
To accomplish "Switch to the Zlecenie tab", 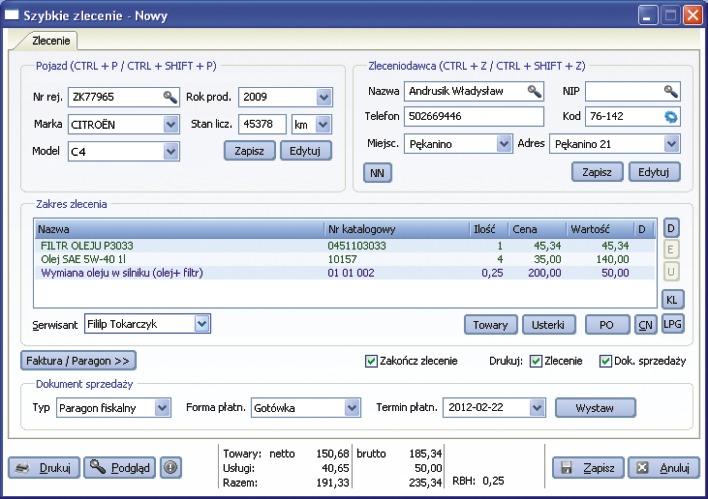I will pos(51,41).
